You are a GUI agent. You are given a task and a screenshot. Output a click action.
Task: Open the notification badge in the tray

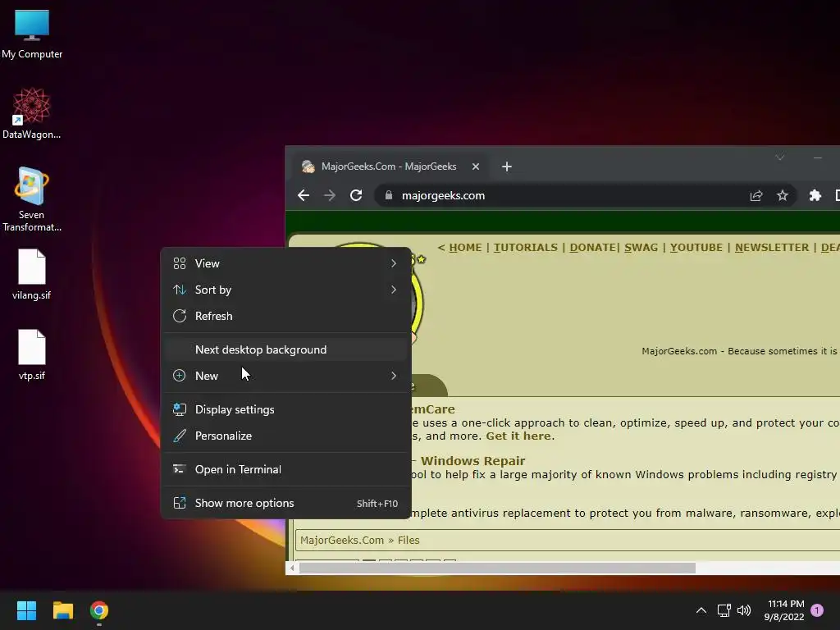click(x=817, y=610)
